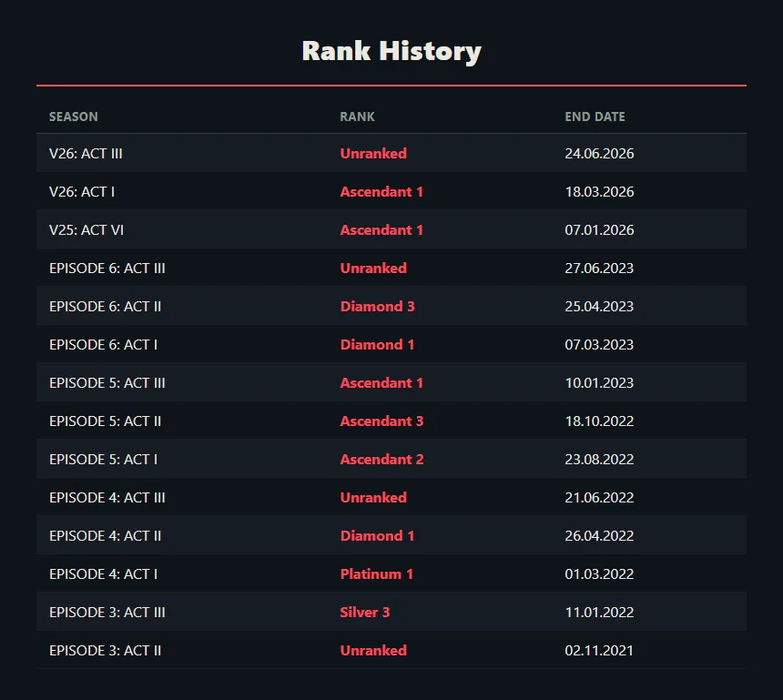783x700 pixels.
Task: Click end date 24.06.2026
Action: (599, 153)
